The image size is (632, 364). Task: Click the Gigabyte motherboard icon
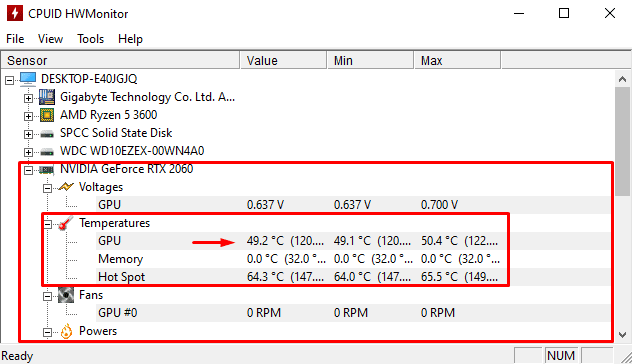click(x=47, y=97)
